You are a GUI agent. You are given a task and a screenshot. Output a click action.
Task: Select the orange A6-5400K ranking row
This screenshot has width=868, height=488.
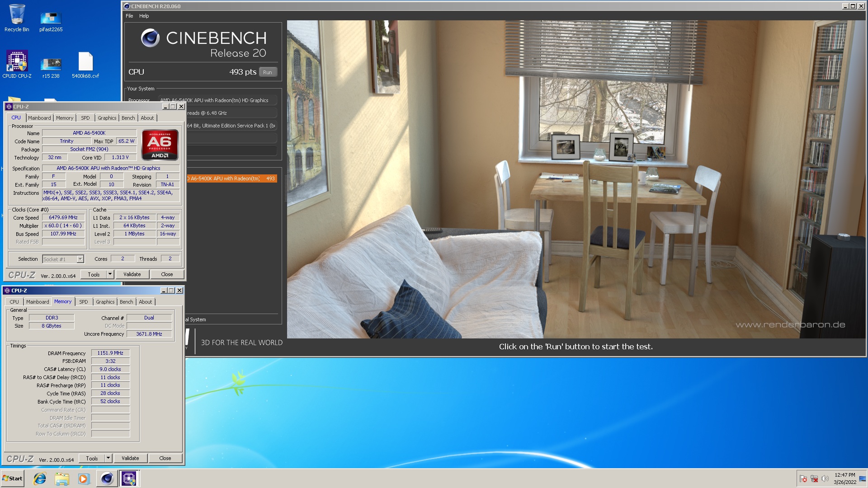point(231,178)
